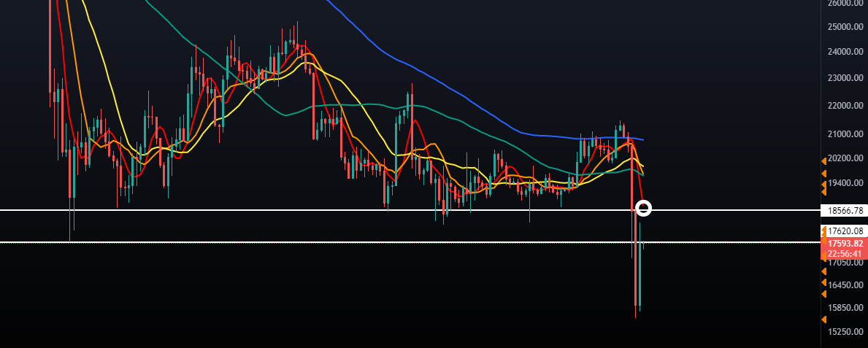Click the 26000.00 price scale label

point(845,3)
